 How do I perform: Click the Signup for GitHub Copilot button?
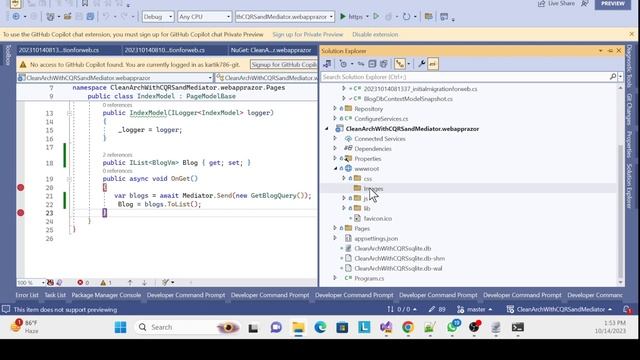(x=284, y=64)
